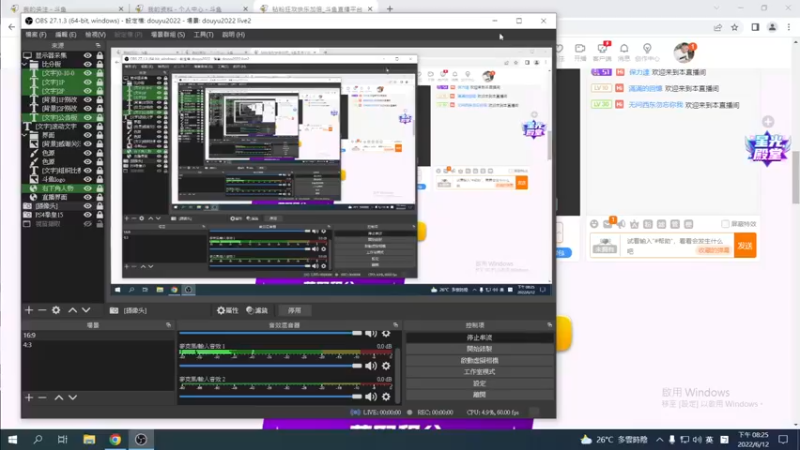Move the selected source up with the arrow beside [摄像头]
Image resolution: width=800 pixels, height=450 pixels.
72,310
